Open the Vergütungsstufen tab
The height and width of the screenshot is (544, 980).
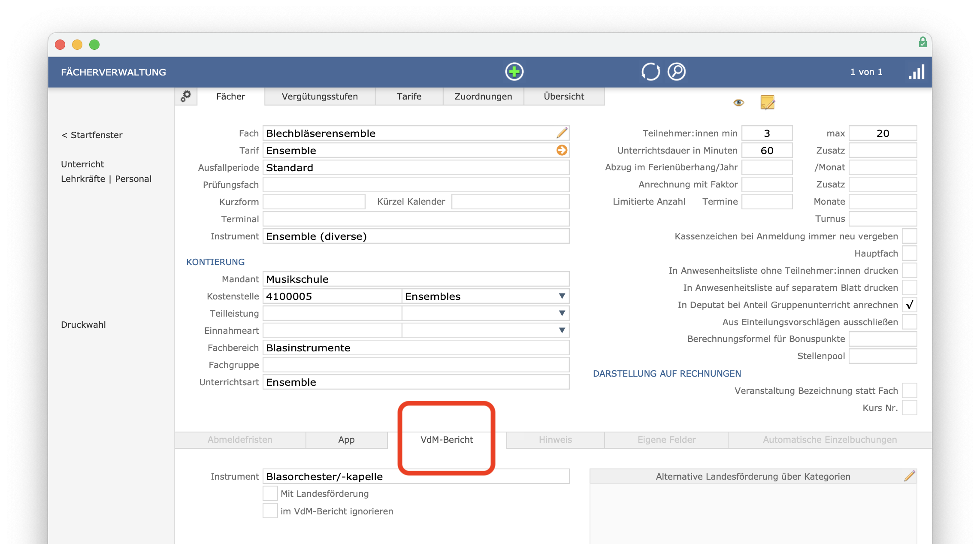click(320, 96)
